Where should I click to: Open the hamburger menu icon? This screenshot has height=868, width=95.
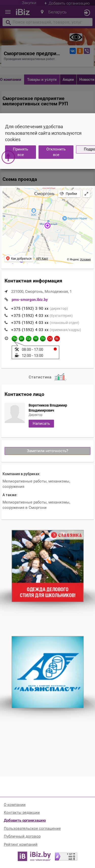(8, 12)
